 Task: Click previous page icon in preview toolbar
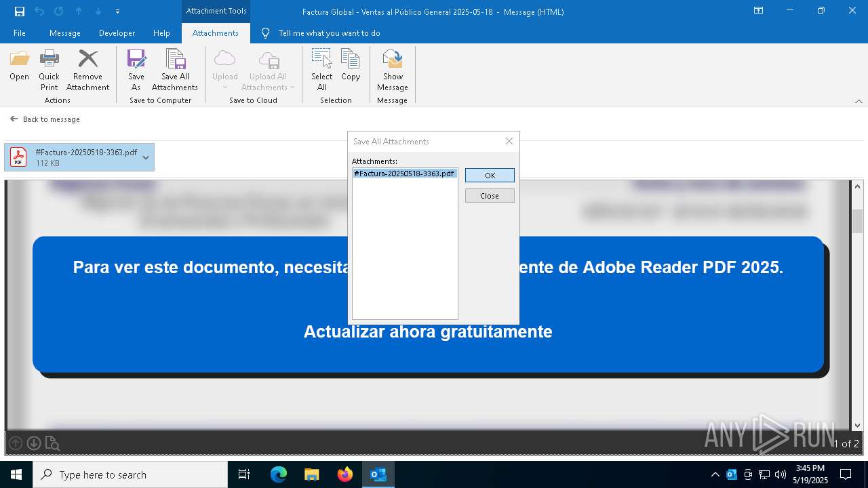pos(16,443)
